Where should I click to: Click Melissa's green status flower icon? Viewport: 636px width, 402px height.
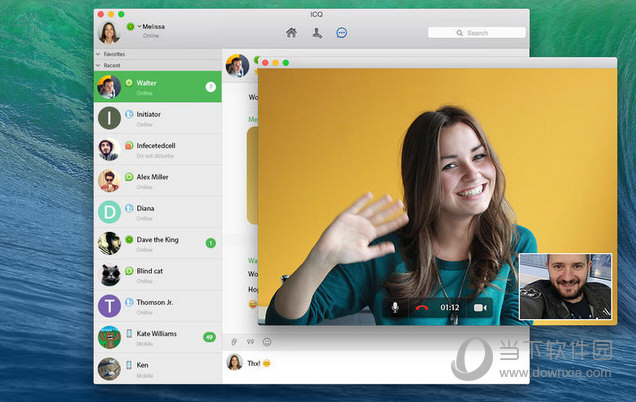click(x=130, y=26)
